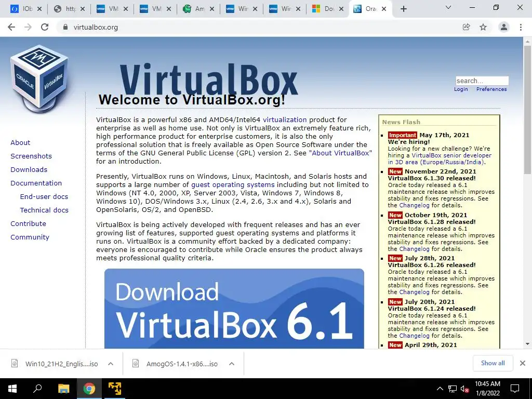Go to the Downloads sidebar link
This screenshot has height=399, width=532.
[x=29, y=170]
